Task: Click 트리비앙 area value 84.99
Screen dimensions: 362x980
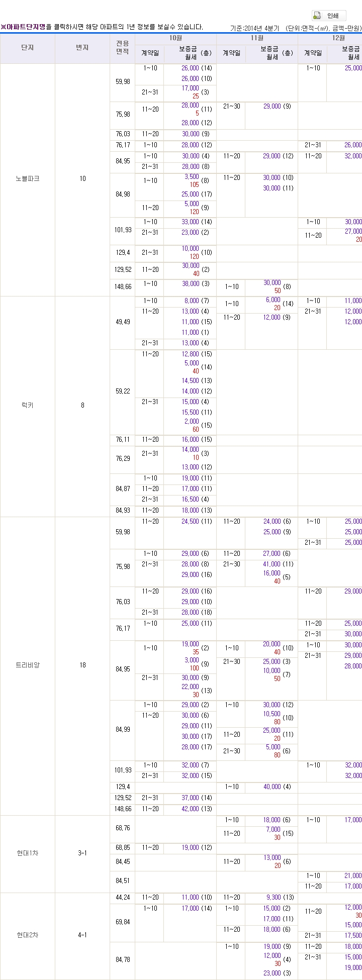Action: click(x=123, y=730)
